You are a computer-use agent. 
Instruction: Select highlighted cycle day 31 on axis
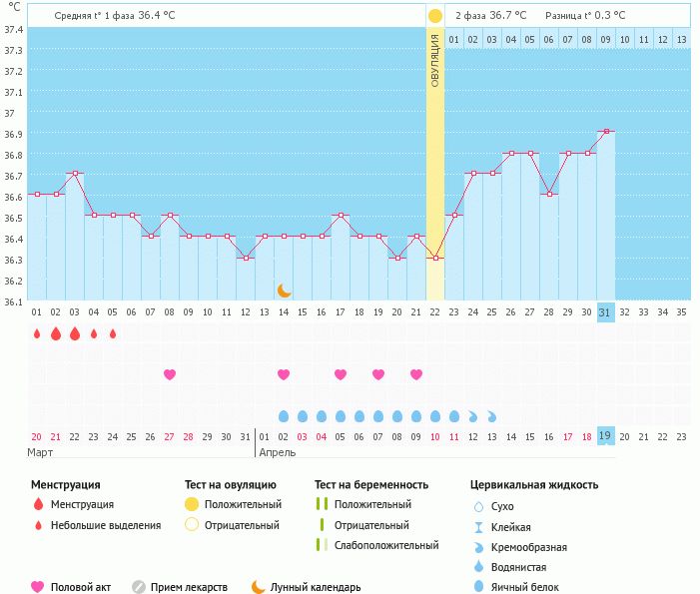[x=605, y=311]
